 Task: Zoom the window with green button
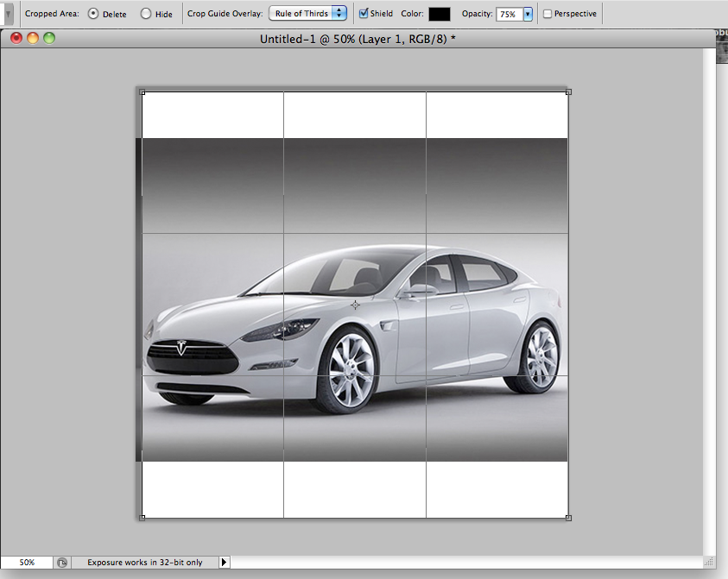[x=49, y=38]
